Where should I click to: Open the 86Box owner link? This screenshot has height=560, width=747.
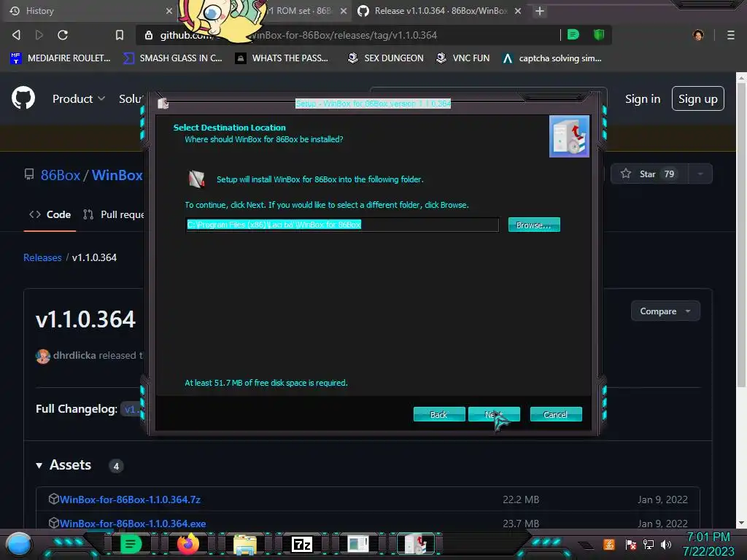pos(61,175)
